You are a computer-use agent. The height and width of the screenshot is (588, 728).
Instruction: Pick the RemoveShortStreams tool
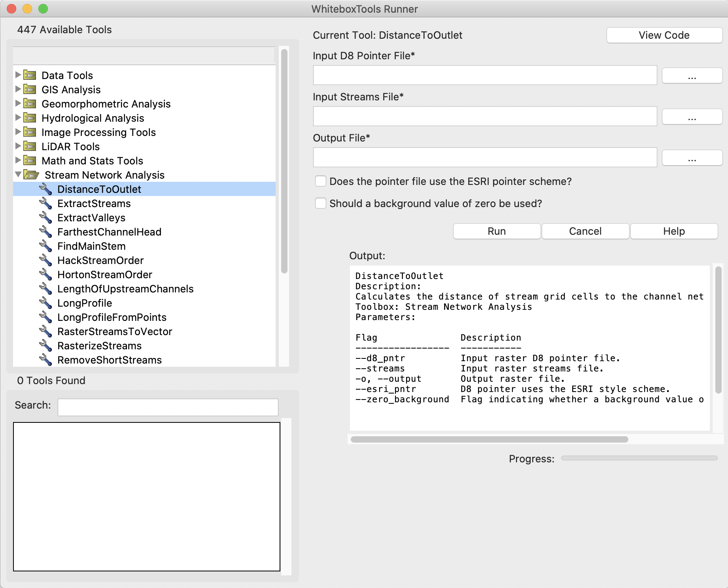[x=110, y=360]
